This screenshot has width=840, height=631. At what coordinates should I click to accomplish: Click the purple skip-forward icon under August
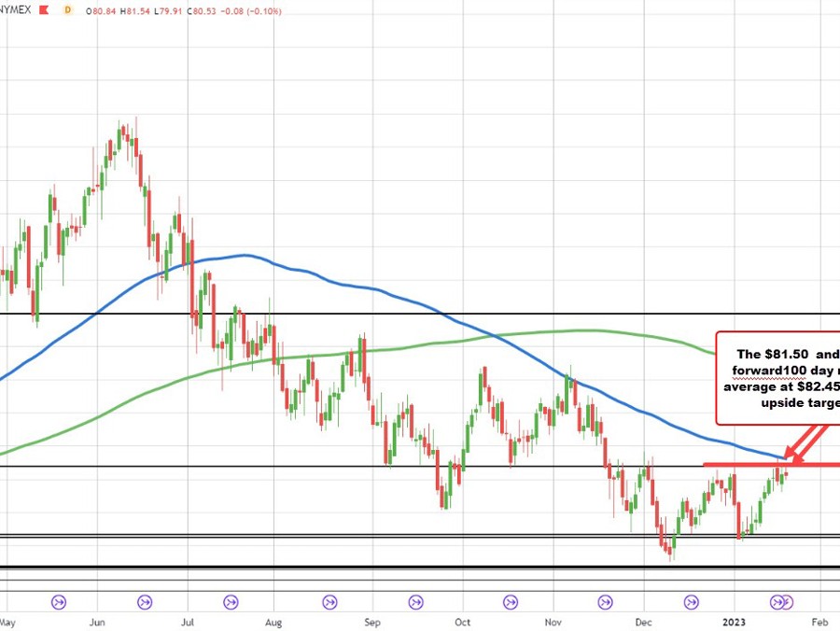329,603
